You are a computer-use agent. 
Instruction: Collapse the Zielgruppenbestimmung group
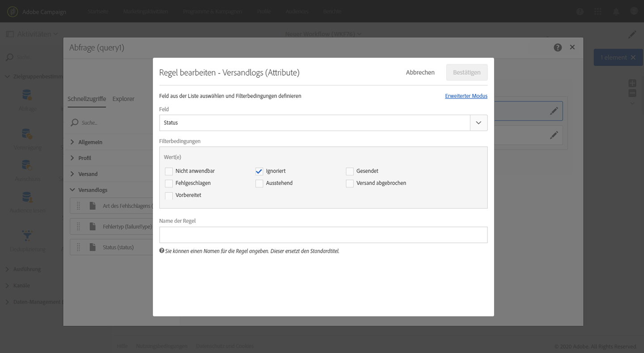click(8, 77)
